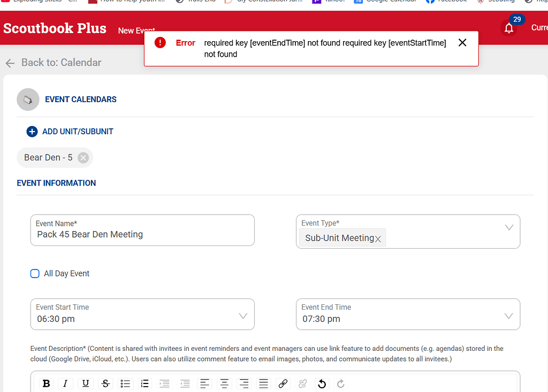Toggle underline formatting
548x392 pixels.
click(x=86, y=383)
